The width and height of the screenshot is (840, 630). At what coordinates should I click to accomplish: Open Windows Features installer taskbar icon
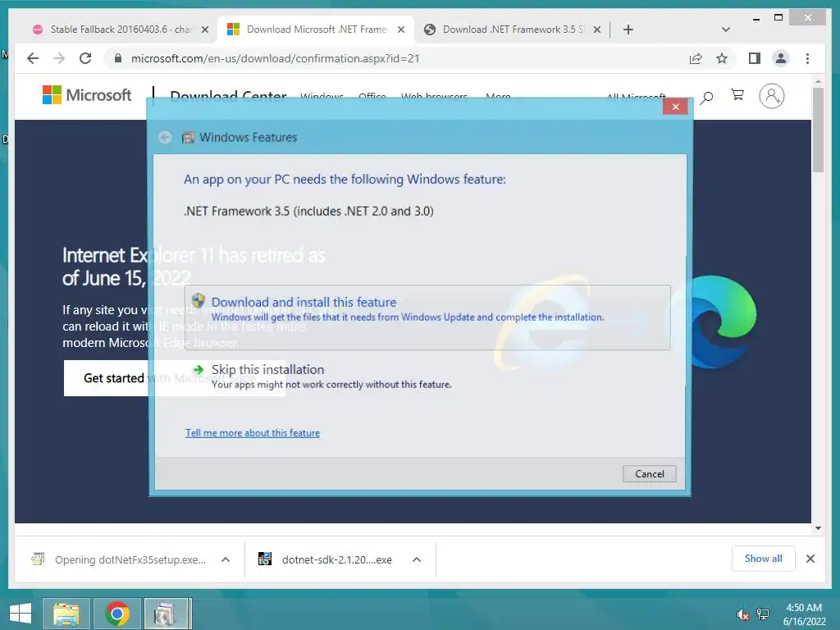click(x=167, y=614)
